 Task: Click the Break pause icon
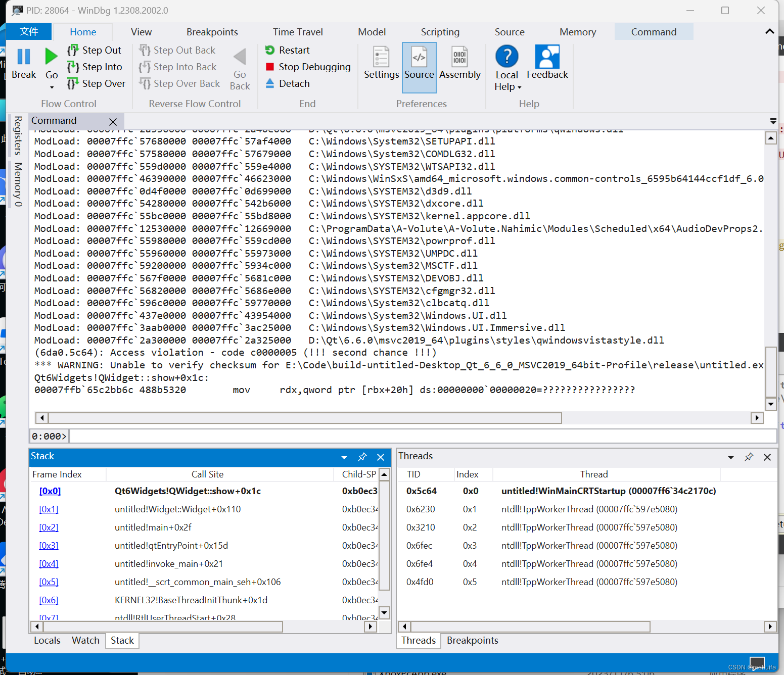pyautogui.click(x=24, y=57)
